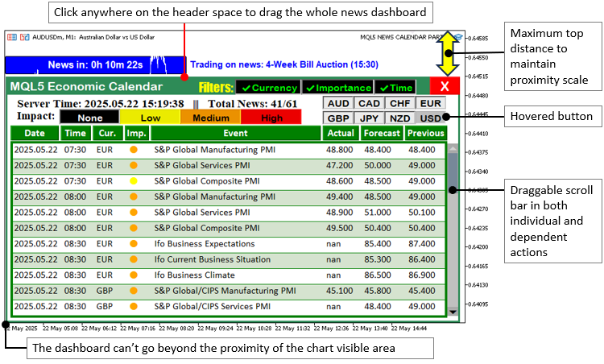This screenshot has height=364, width=604.
Task: Click the MQL5 Economic Calendar header title
Action: point(86,86)
